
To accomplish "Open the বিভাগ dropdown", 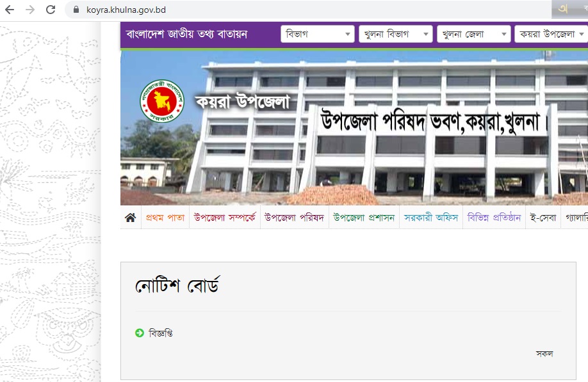I will 318,34.
